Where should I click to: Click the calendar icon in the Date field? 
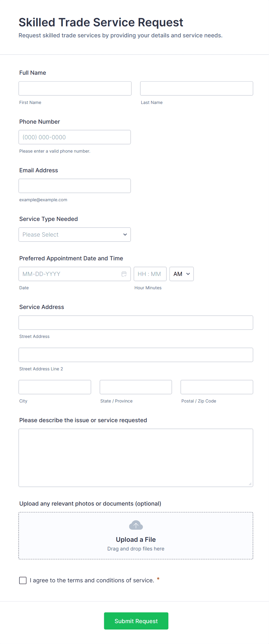point(124,274)
